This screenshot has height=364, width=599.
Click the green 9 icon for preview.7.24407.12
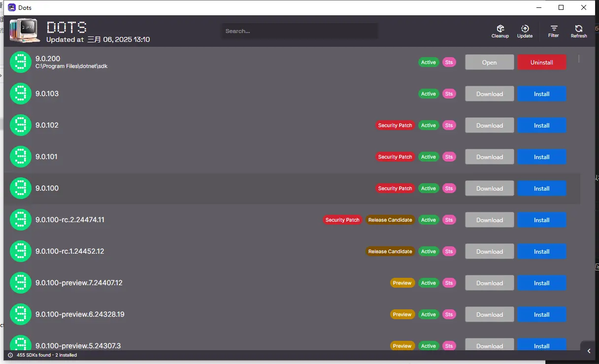(x=21, y=283)
